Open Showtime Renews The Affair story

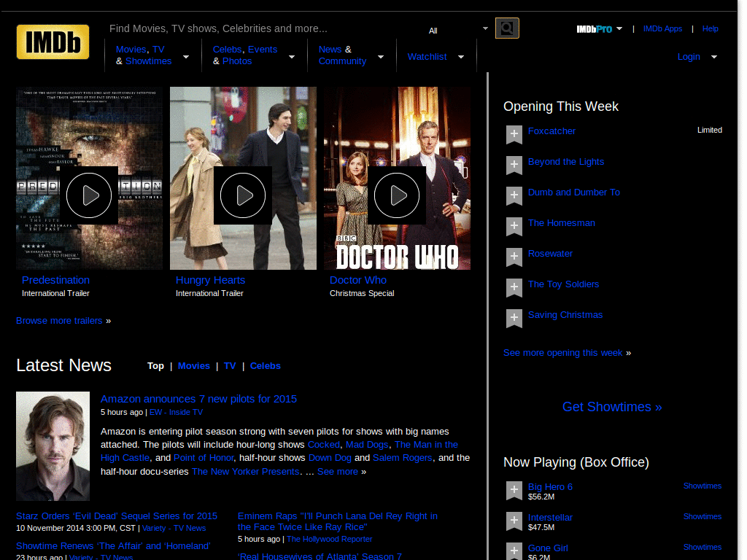(x=113, y=546)
